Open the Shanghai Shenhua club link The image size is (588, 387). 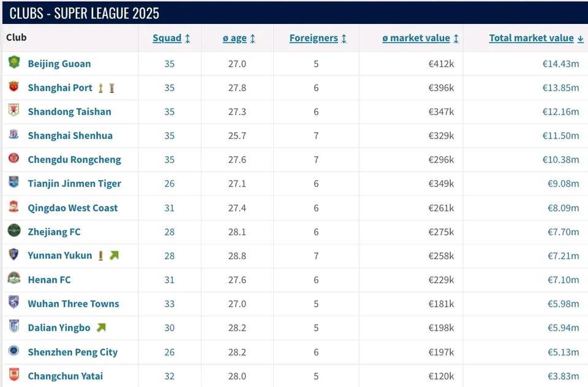click(x=70, y=136)
